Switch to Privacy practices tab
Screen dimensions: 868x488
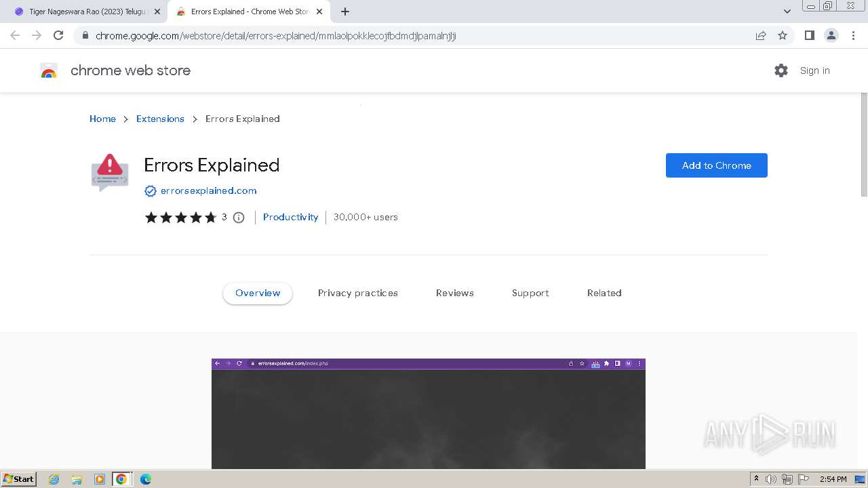pos(357,293)
